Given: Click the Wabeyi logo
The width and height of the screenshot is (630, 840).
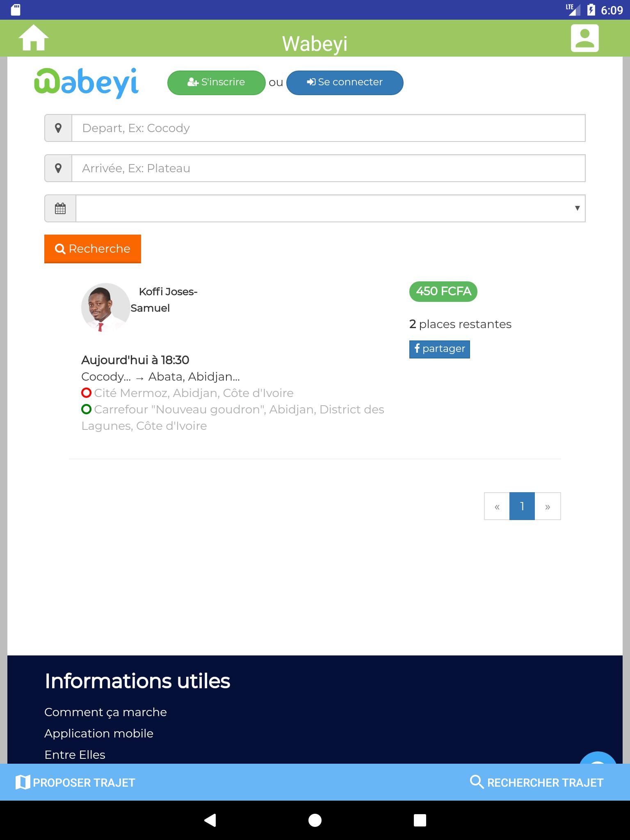Looking at the screenshot, I should [87, 82].
